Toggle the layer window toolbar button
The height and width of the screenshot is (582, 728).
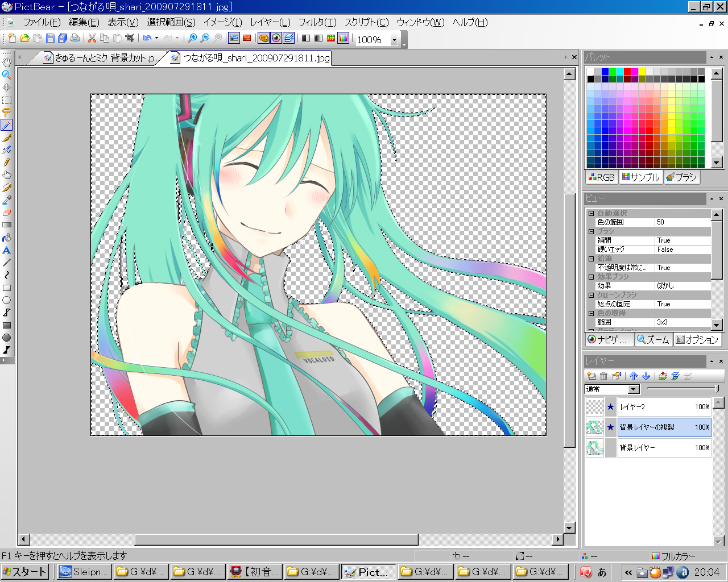[x=288, y=39]
